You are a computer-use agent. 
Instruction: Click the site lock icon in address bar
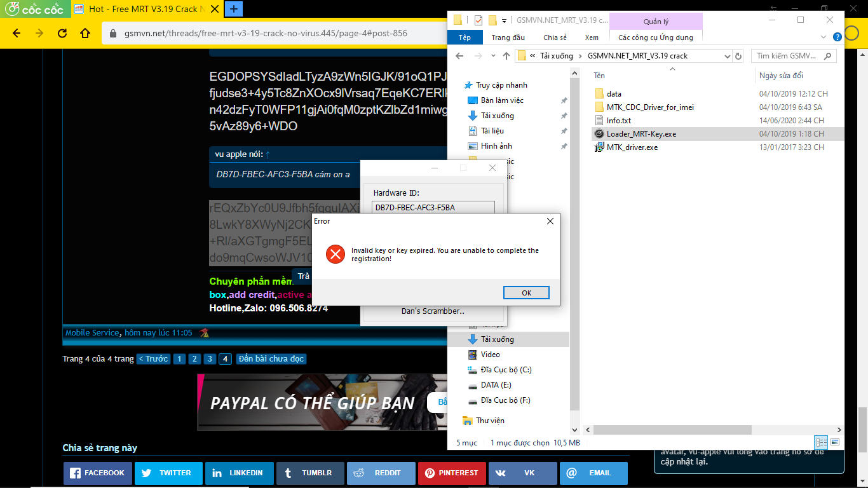[x=114, y=33]
